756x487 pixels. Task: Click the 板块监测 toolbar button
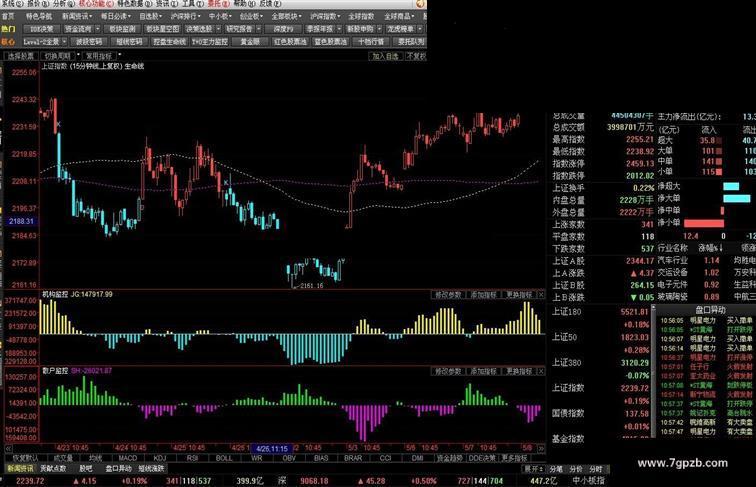pyautogui.click(x=122, y=29)
